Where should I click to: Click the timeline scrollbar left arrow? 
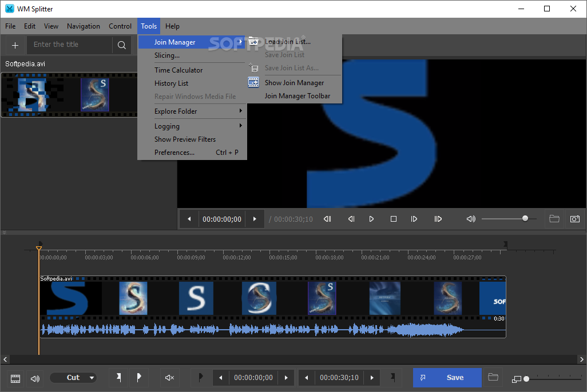(5, 359)
